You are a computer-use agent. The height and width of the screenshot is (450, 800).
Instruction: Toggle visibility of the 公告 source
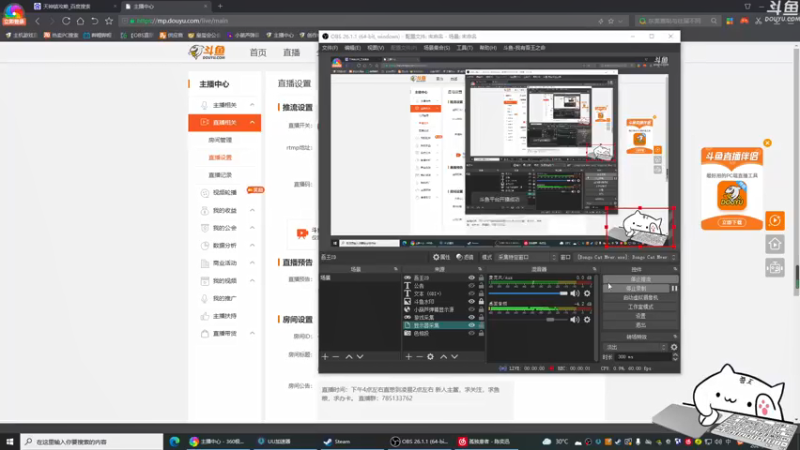click(471, 286)
